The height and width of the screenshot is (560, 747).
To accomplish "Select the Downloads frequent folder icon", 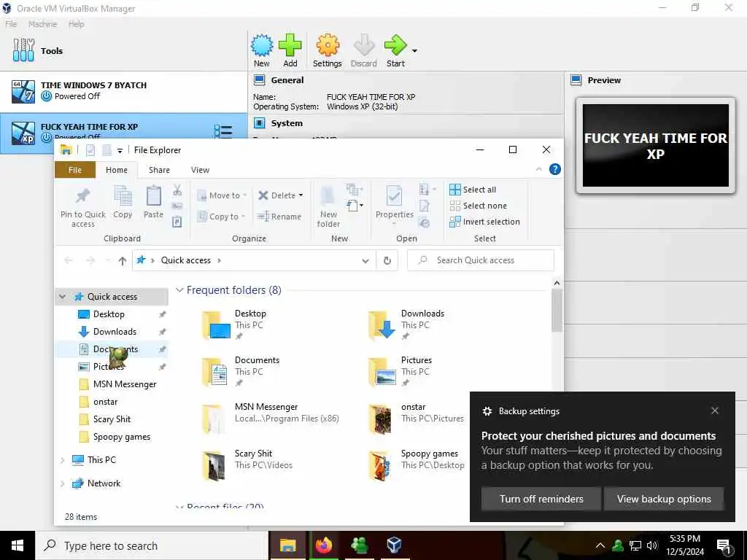I will click(x=382, y=324).
